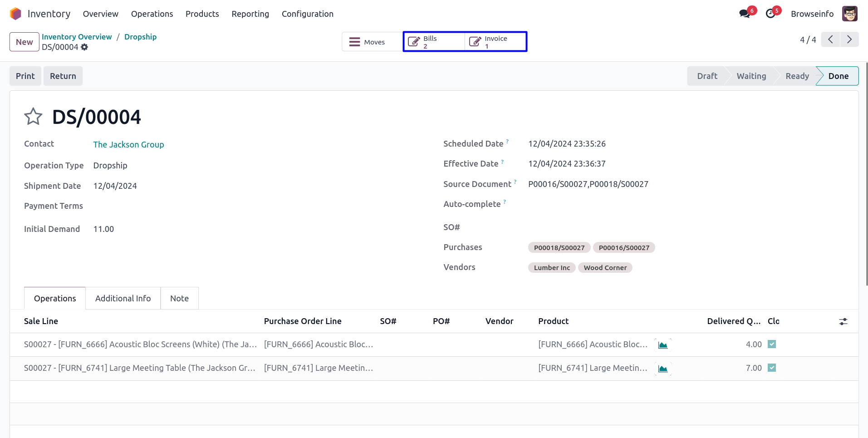Toggle checkbox on Large Meeting Table row

pos(772,368)
